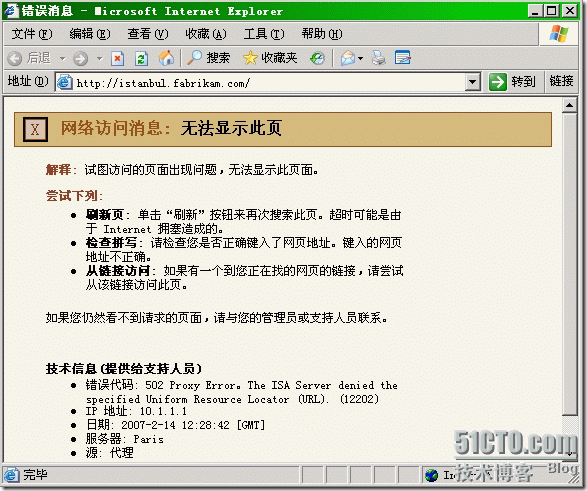Click the 从链接访问 bold text
The width and height of the screenshot is (587, 491).
[118, 271]
